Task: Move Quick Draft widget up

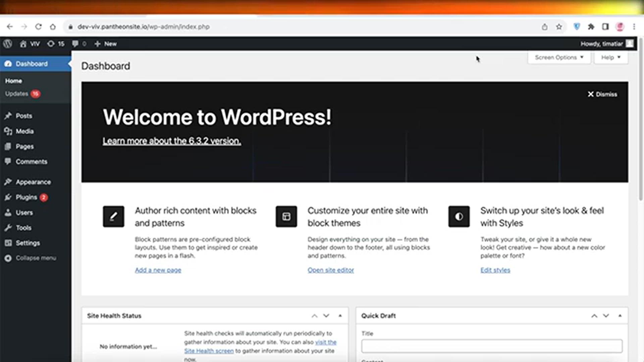Action: tap(594, 316)
